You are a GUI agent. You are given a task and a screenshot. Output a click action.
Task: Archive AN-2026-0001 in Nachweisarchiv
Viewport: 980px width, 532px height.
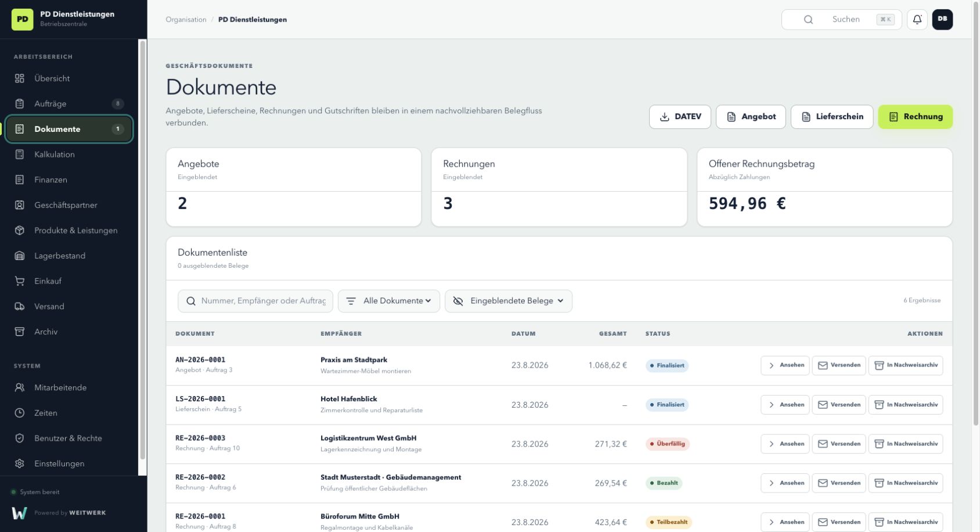[906, 365]
